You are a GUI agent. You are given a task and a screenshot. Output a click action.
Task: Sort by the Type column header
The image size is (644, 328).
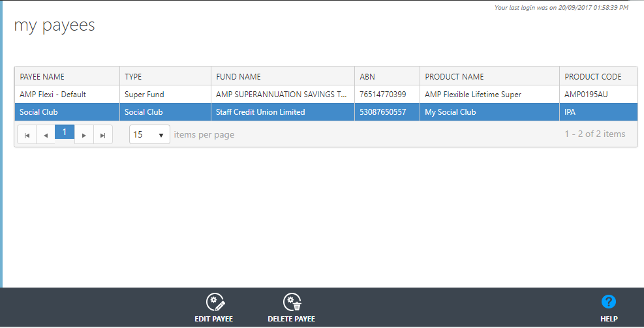click(x=166, y=76)
